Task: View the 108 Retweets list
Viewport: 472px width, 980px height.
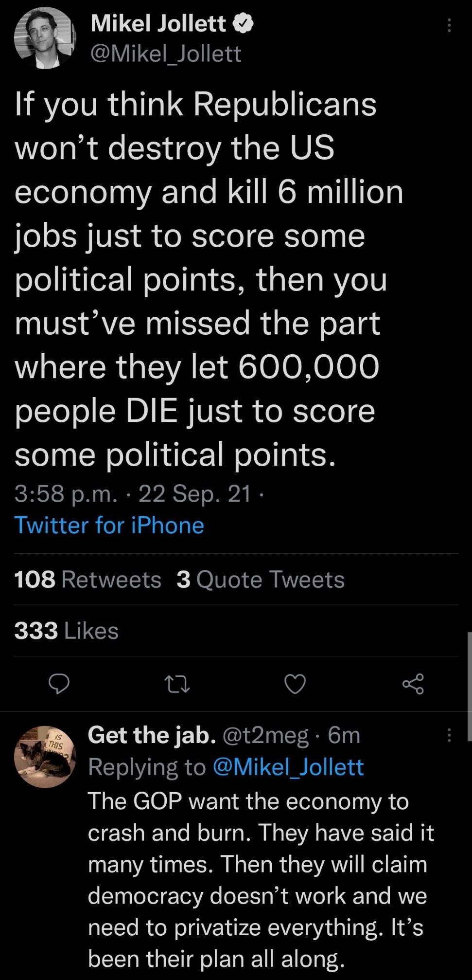Action: coord(87,580)
